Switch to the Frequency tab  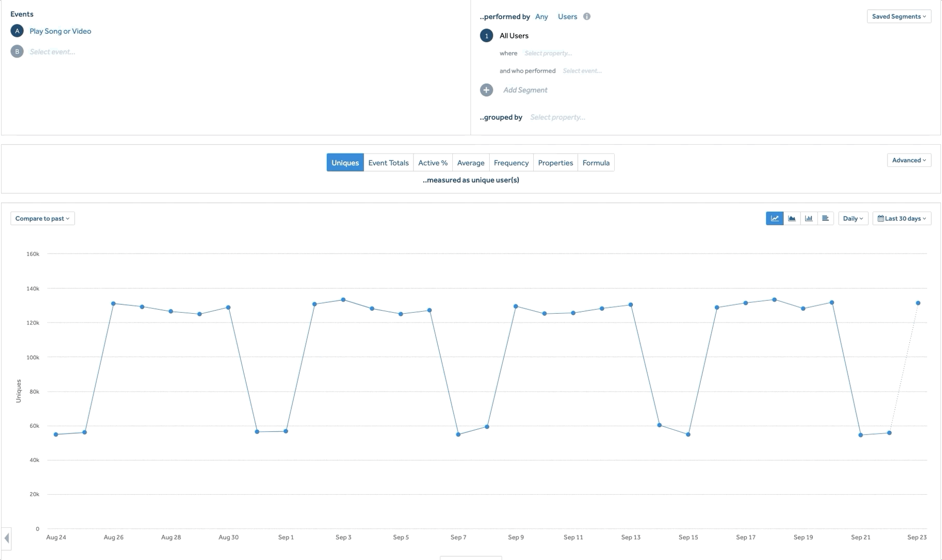tap(511, 163)
